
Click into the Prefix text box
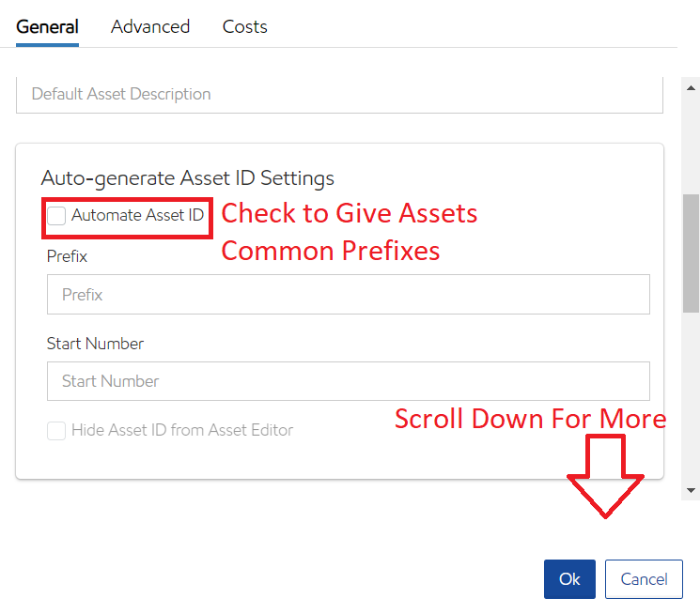click(348, 295)
